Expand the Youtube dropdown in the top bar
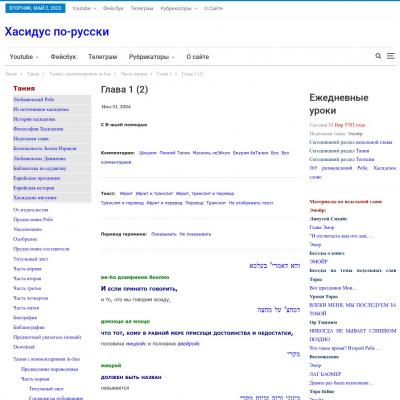400x400 pixels. point(84,8)
